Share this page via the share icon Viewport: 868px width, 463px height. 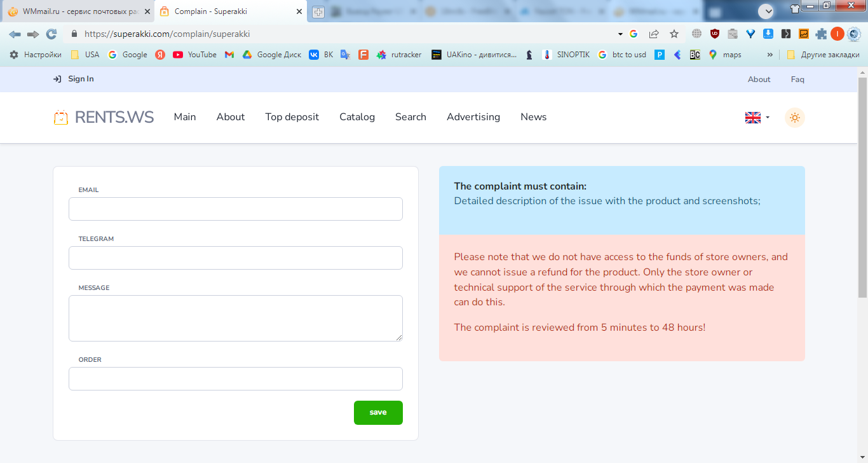tap(654, 34)
